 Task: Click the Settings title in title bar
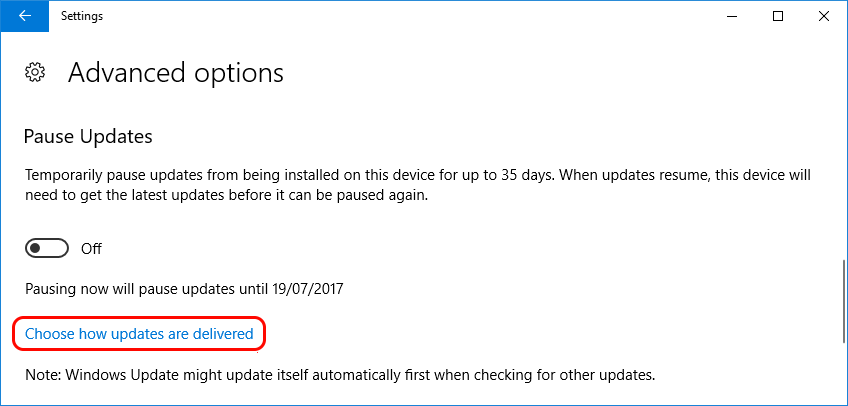pos(82,16)
